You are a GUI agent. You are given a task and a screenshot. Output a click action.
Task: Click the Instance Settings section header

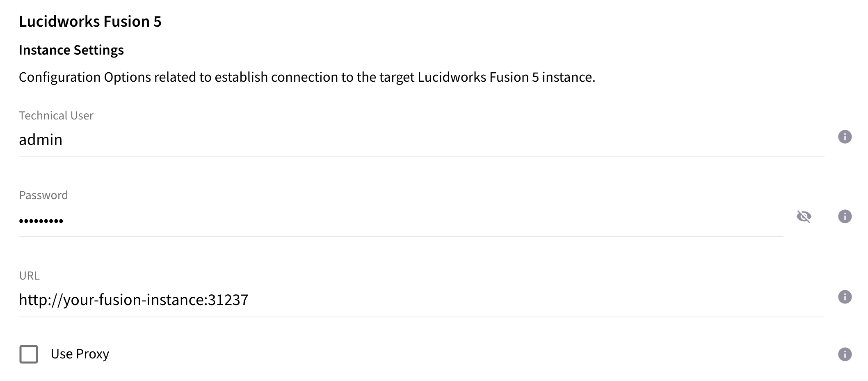click(x=71, y=50)
